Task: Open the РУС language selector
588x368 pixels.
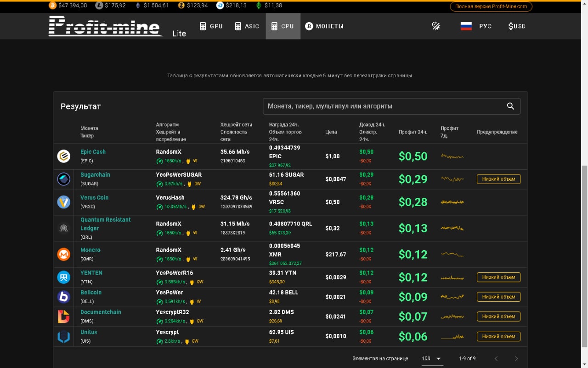Action: click(476, 26)
